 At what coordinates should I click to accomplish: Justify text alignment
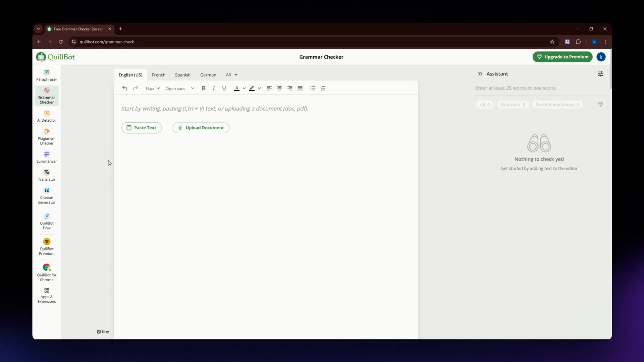coord(300,88)
